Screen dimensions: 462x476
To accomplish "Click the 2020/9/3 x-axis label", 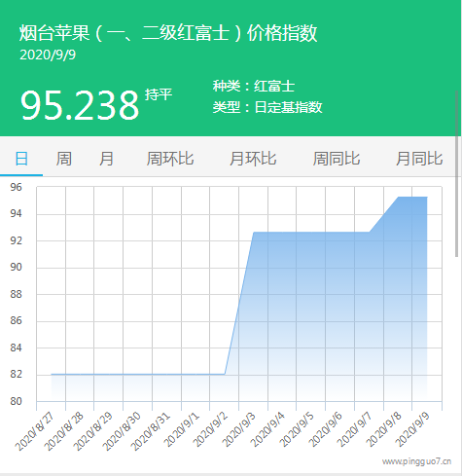I will [x=239, y=430].
